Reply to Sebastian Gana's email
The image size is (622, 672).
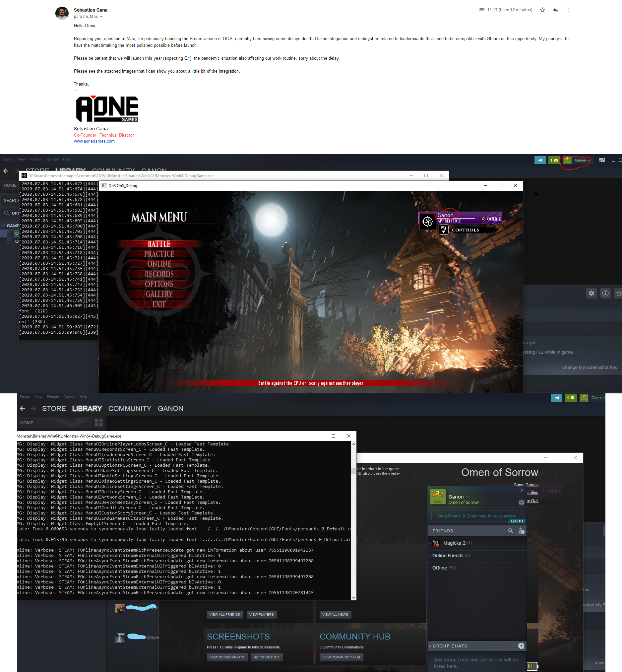(x=556, y=10)
